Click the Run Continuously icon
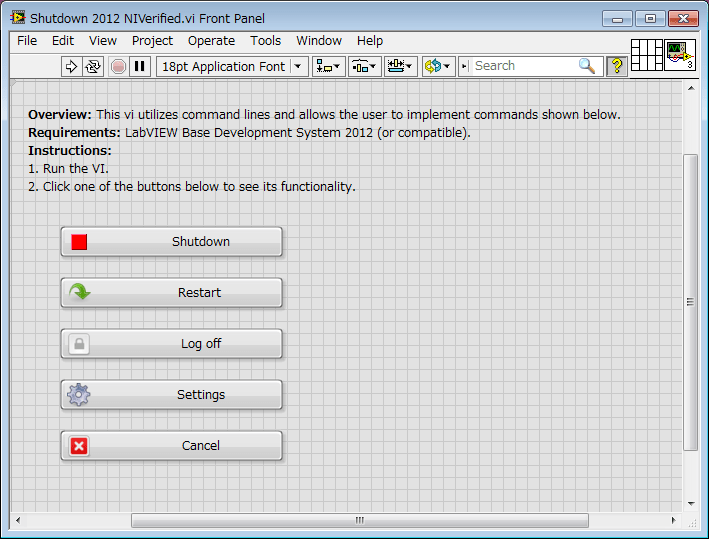 tap(93, 67)
